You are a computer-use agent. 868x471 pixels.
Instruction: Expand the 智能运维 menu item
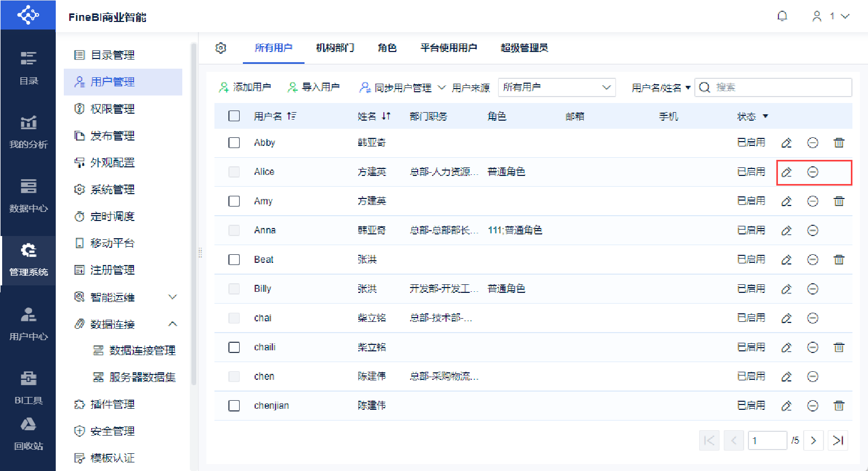[x=172, y=297]
